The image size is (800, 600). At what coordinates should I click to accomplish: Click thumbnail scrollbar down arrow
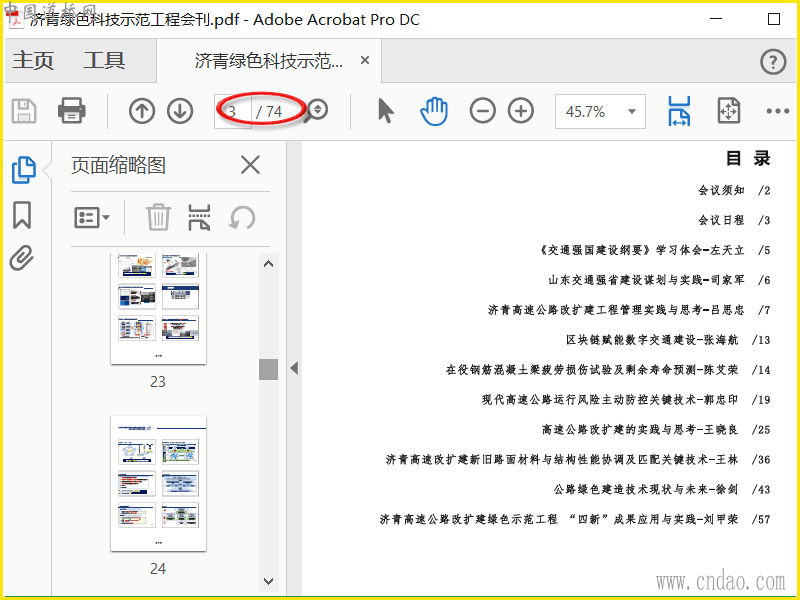(x=268, y=581)
